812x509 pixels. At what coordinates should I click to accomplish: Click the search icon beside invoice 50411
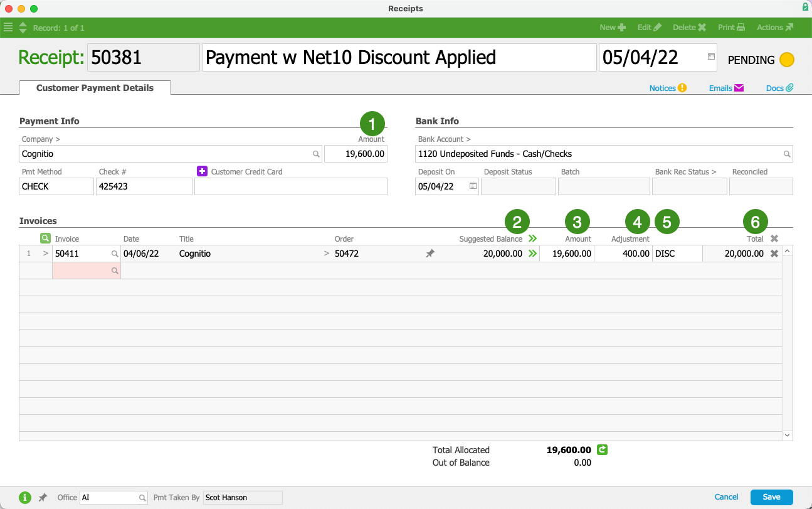[115, 254]
